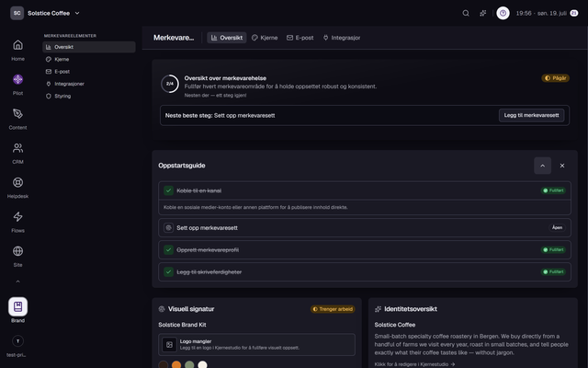Close the Oppstartsguide panel
Screen dimensions: 588x368
tap(562, 166)
